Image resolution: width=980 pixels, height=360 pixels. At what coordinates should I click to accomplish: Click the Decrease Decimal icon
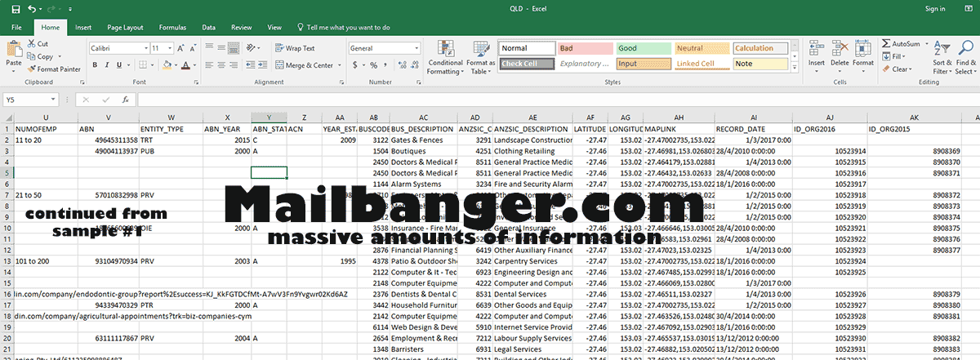(414, 65)
